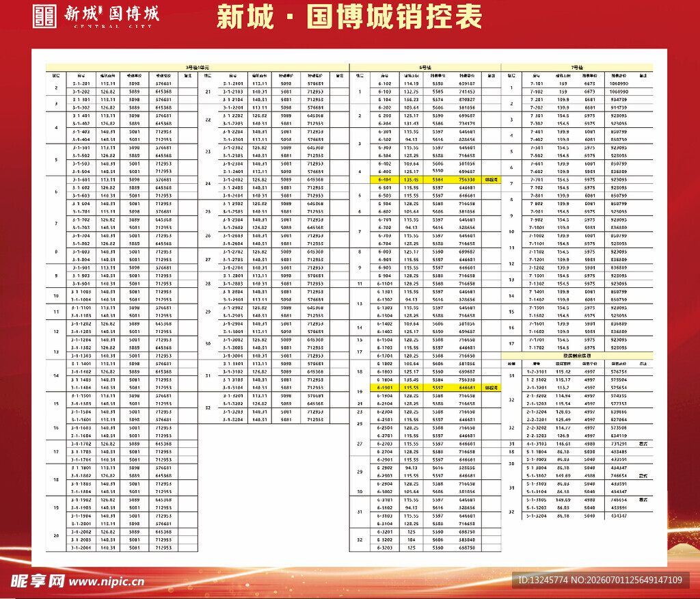Select the 6号楼 section header
The height and width of the screenshot is (599, 700).
425,68
